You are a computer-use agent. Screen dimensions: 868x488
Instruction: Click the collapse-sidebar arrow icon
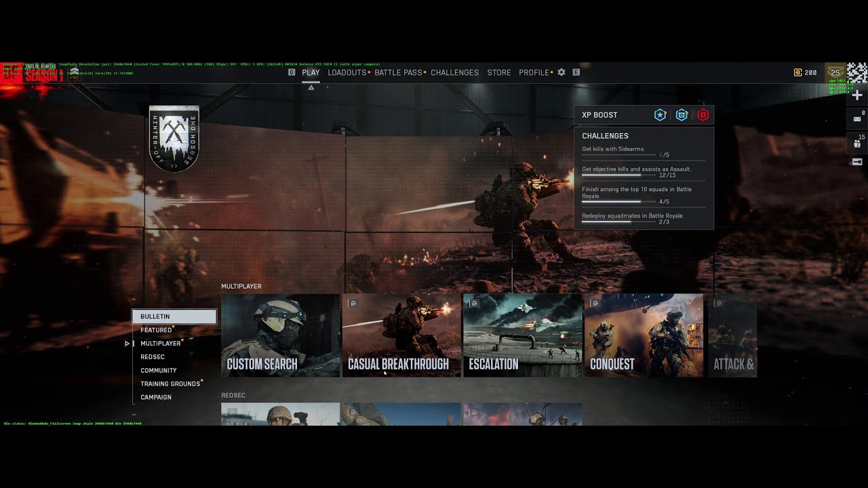tap(857, 162)
